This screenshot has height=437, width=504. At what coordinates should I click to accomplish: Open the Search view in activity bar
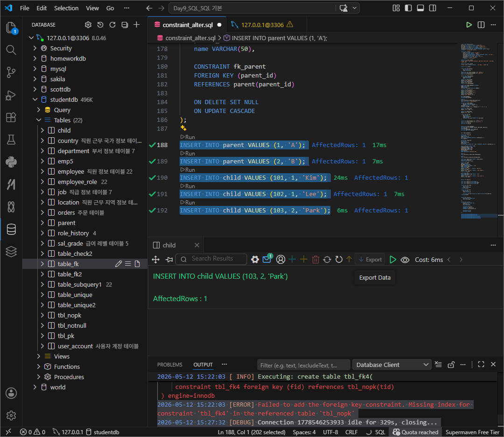(x=11, y=50)
